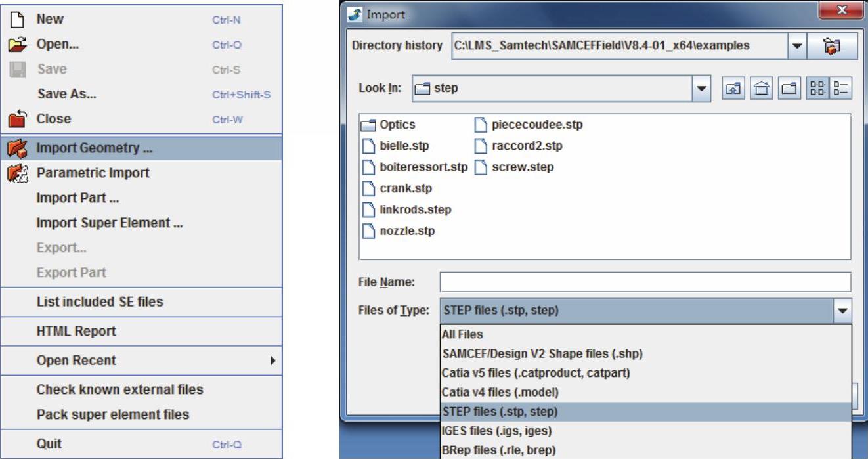Open the Look In folder dropdown
This screenshot has height=459, width=868.
(702, 88)
